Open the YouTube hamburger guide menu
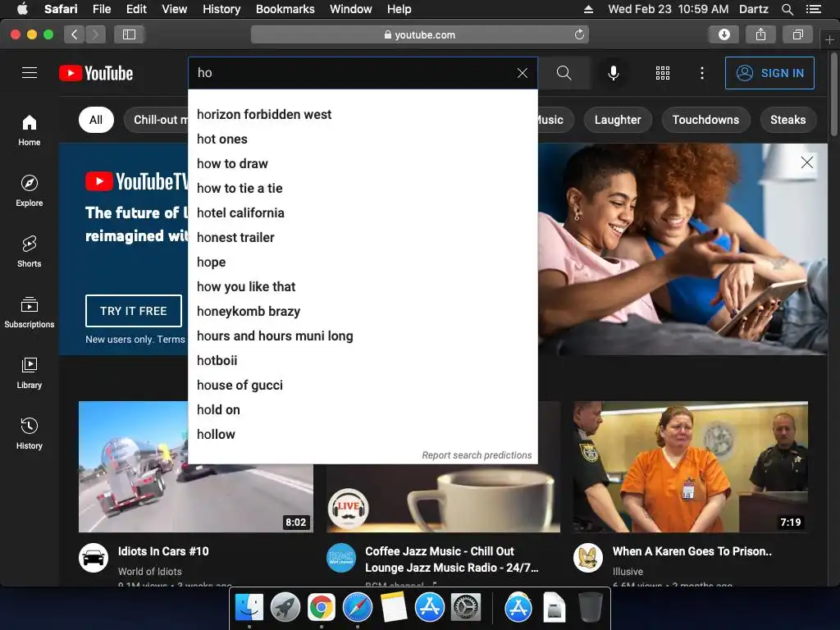Screen dimensions: 840x630 point(30,73)
